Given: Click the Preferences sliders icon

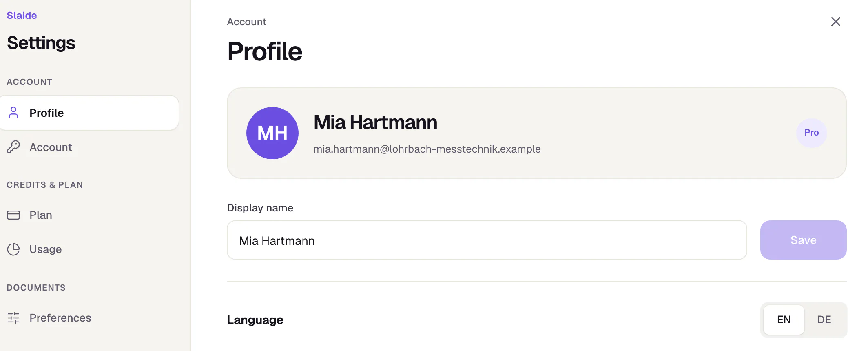Looking at the screenshot, I should click(x=13, y=318).
